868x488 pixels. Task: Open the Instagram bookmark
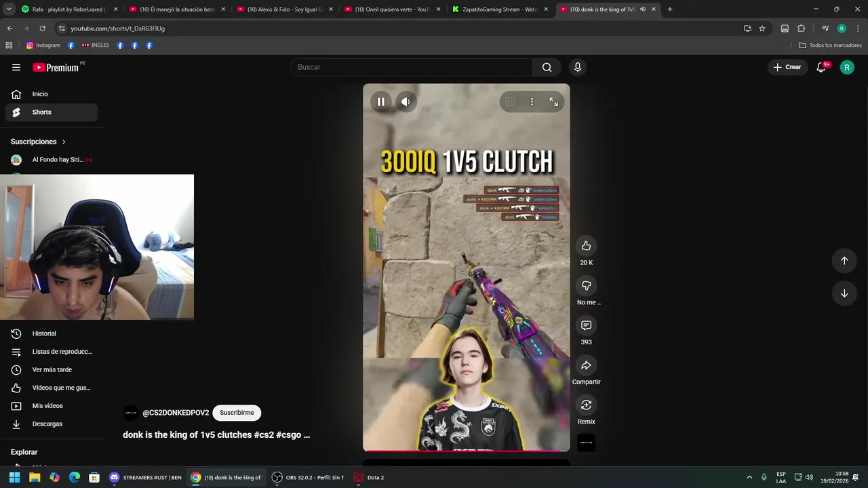click(43, 45)
